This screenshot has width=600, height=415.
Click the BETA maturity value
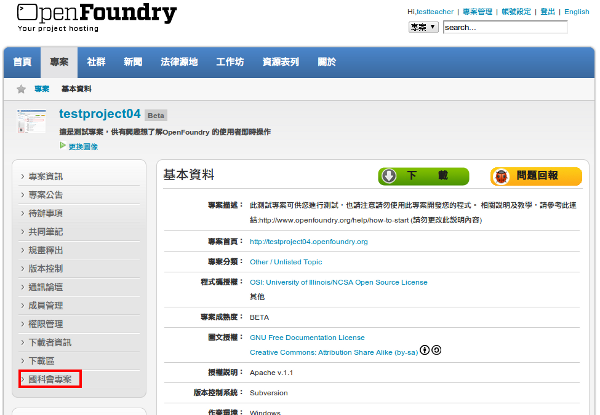tap(259, 317)
